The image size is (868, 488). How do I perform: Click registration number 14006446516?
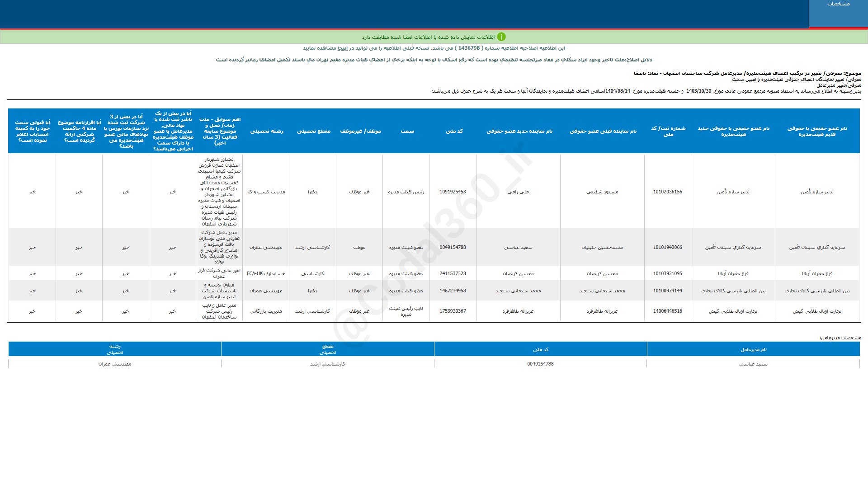[x=667, y=311]
